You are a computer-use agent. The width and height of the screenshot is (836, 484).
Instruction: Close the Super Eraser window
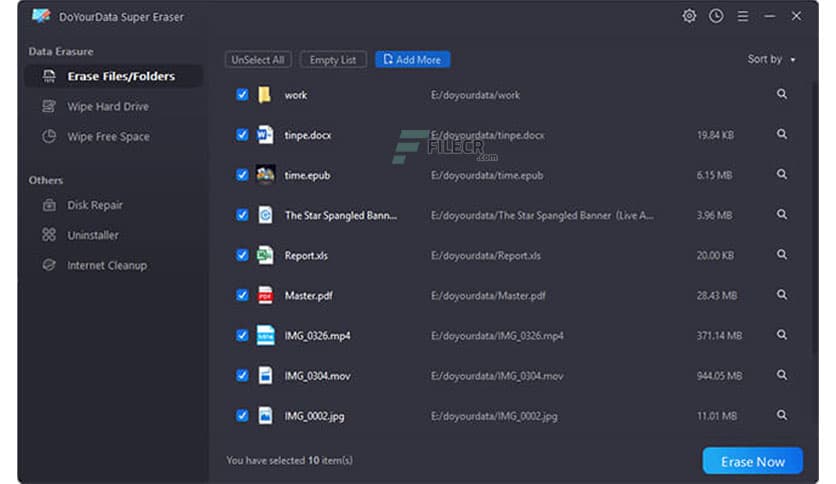coord(796,17)
